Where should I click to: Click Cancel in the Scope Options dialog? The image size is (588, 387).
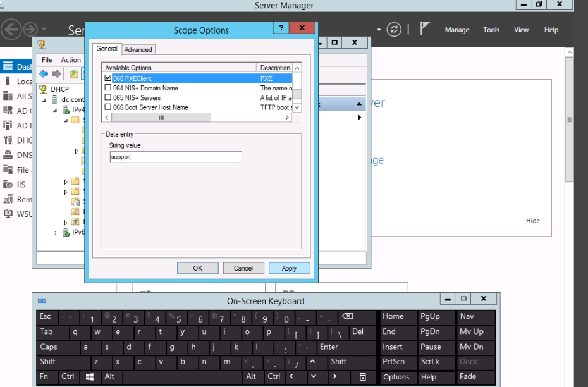pos(243,268)
